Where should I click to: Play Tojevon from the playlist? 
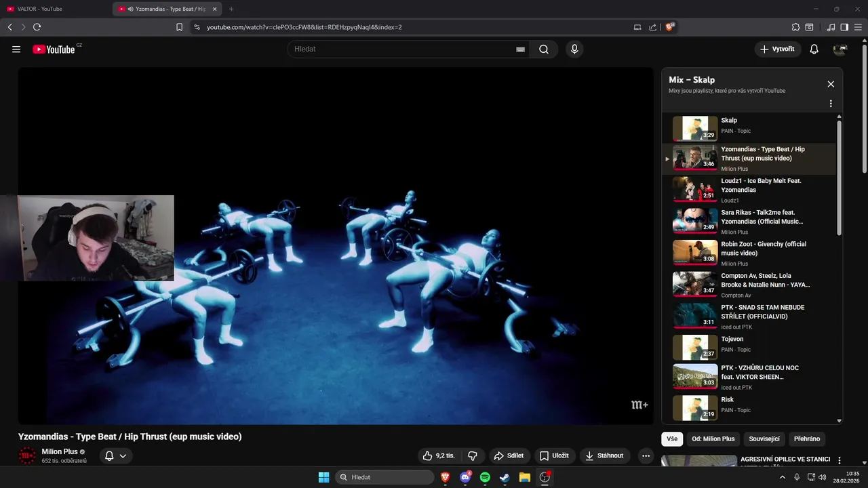pos(749,347)
